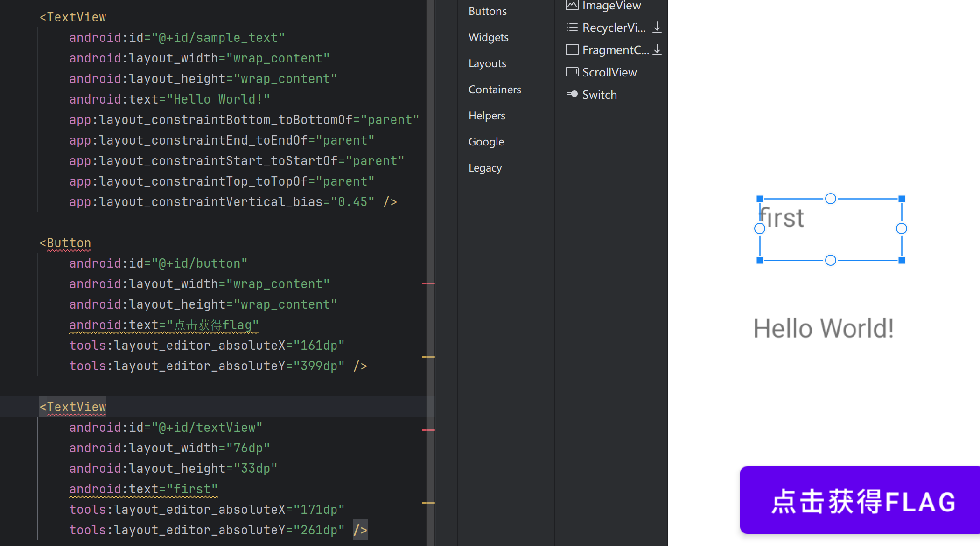The image size is (980, 546).
Task: Select the Layouts palette category
Action: tap(487, 63)
